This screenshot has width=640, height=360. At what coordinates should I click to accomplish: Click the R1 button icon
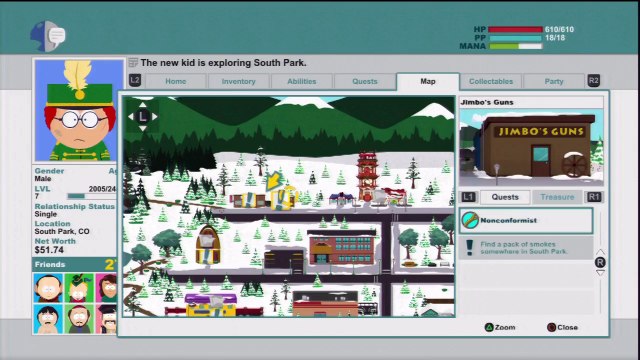[x=594, y=197]
